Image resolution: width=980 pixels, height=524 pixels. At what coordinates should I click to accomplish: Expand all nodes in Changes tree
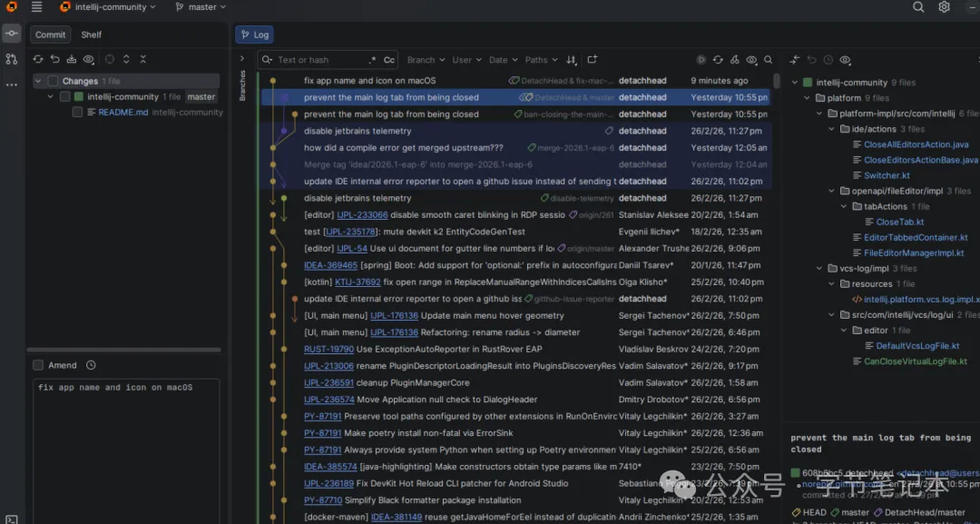click(x=126, y=59)
